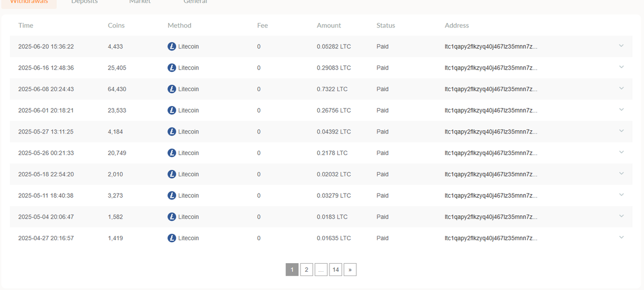
Task: Click the Method column header
Action: [179, 25]
